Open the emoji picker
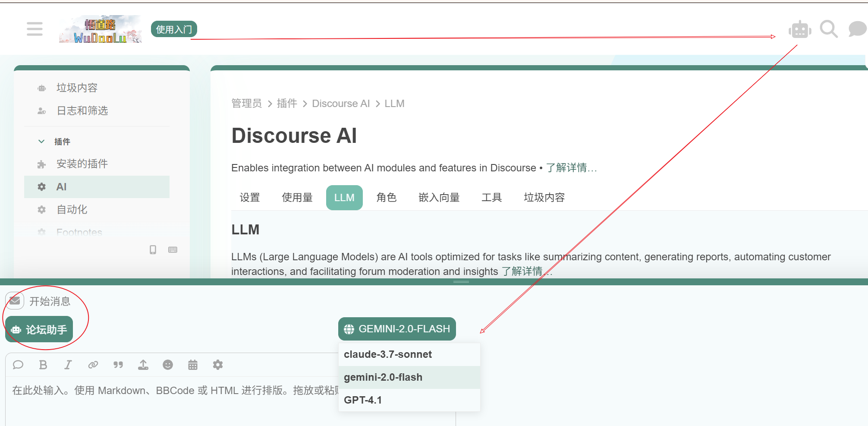This screenshot has width=868, height=426. [168, 365]
